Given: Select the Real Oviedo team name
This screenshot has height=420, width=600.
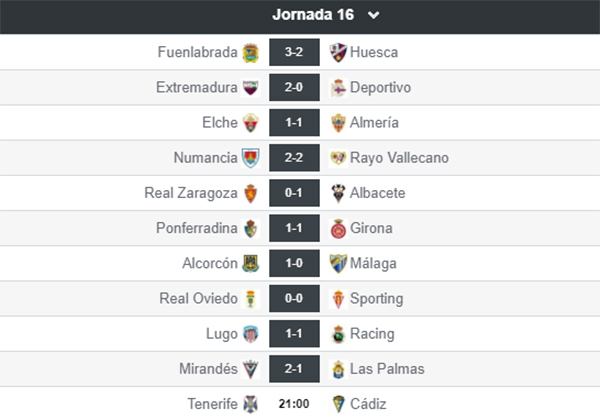Looking at the screenshot, I should point(199,298).
